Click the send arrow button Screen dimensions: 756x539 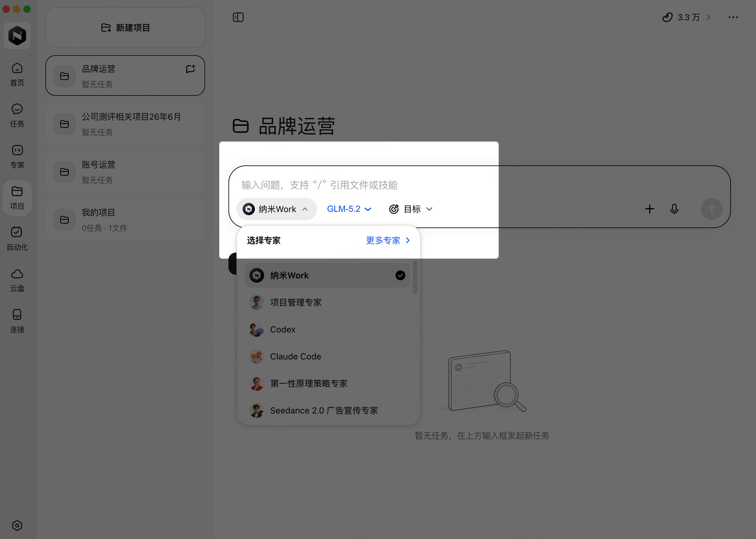711,209
